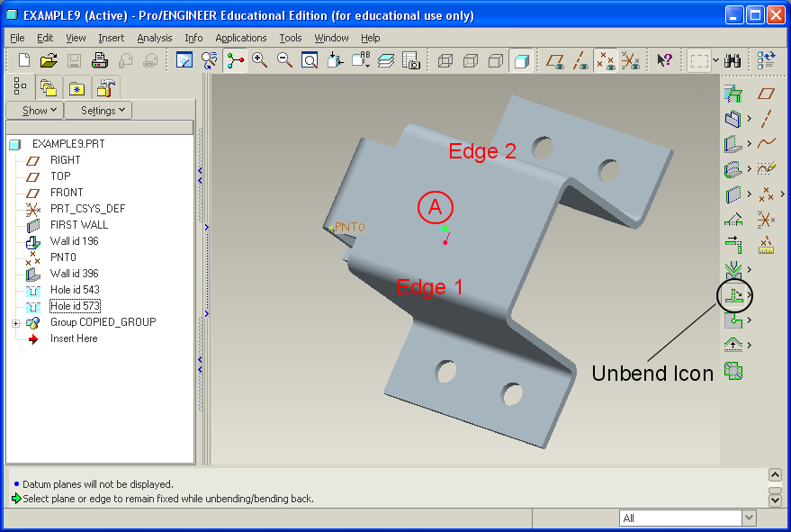Screen dimensions: 791x532
Task: Click the Unbend tool icon
Action: tap(734, 294)
